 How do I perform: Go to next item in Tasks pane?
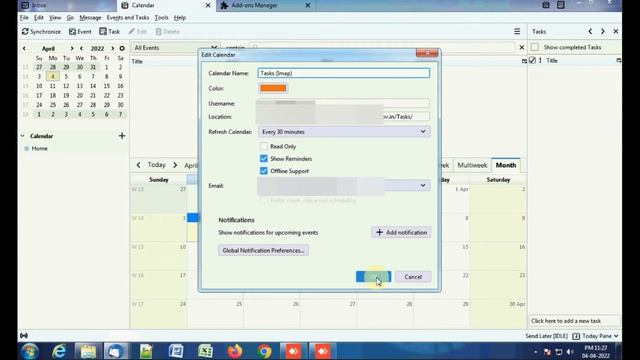pyautogui.click(x=602, y=31)
